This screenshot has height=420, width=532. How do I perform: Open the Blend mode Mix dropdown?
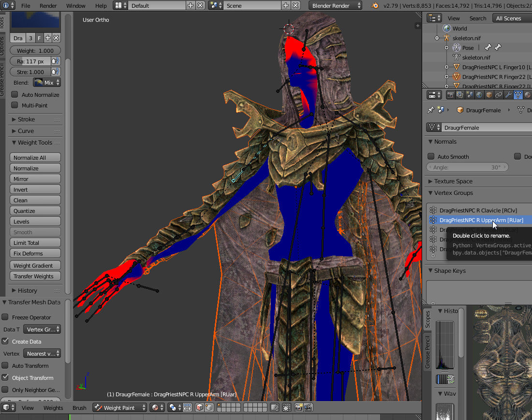click(x=47, y=83)
